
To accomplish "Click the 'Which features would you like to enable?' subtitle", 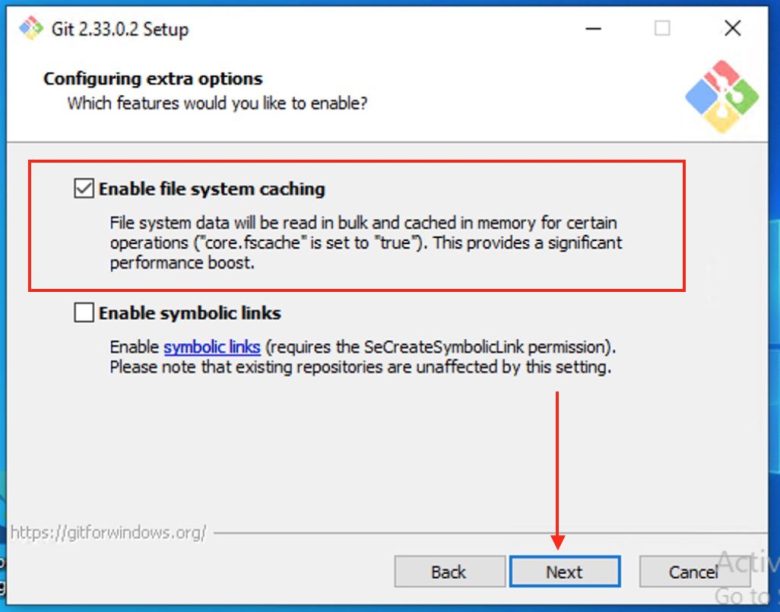I will [217, 103].
